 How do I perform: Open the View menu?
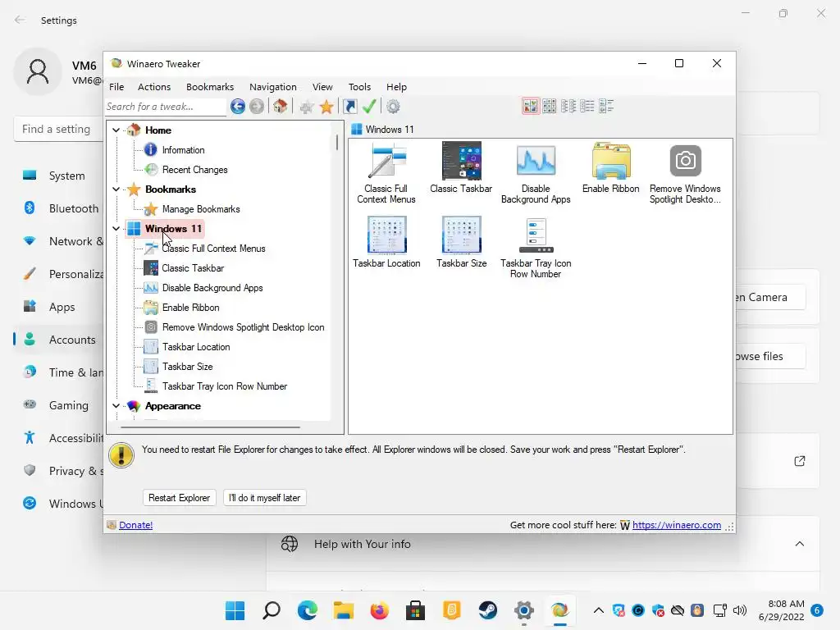322,87
